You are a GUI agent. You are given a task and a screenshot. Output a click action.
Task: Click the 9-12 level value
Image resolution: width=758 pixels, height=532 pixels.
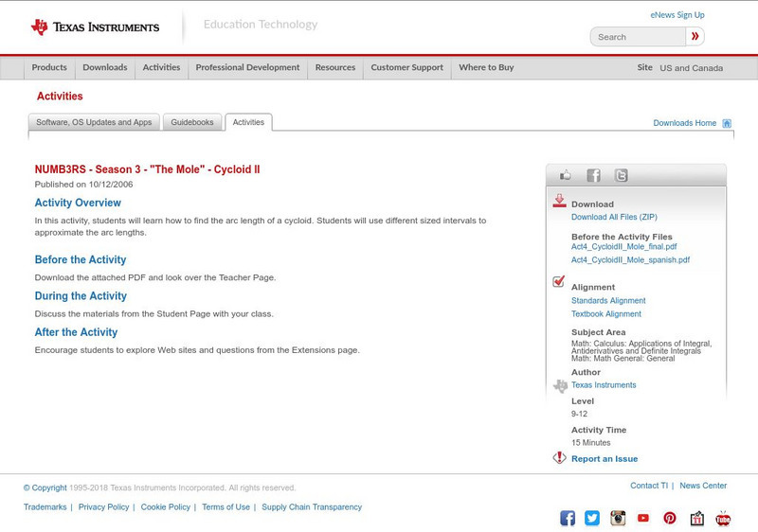579,414
